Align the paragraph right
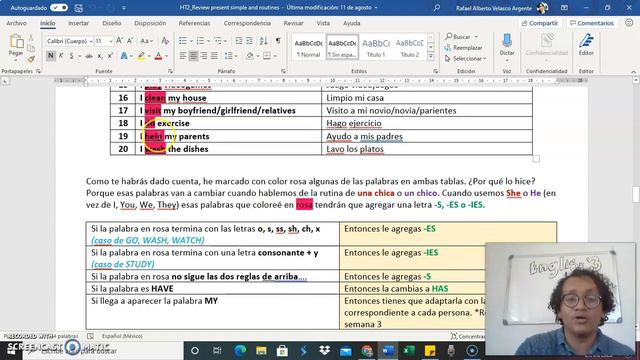Image resolution: width=640 pixels, height=360 pixels. pyautogui.click(x=204, y=56)
